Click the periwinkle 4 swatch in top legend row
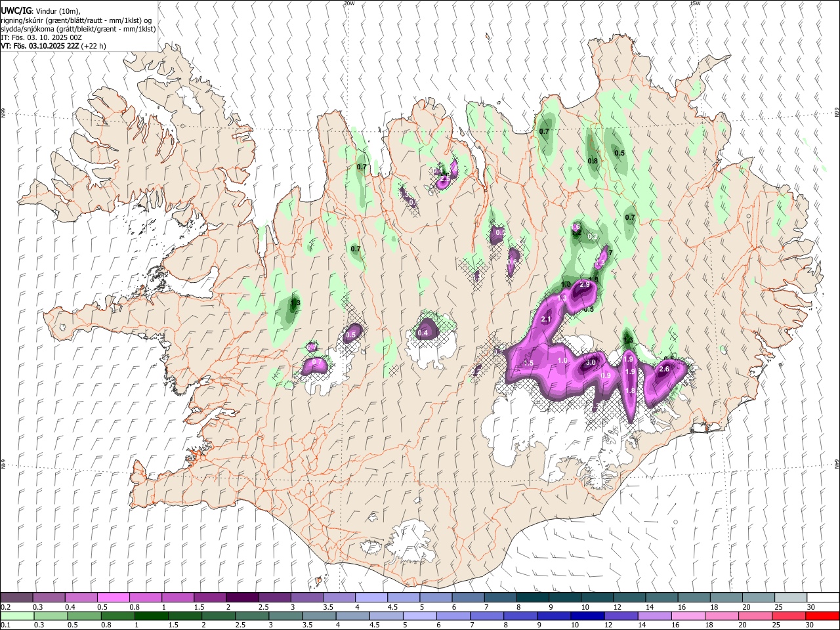The width and height of the screenshot is (840, 630). (x=371, y=598)
